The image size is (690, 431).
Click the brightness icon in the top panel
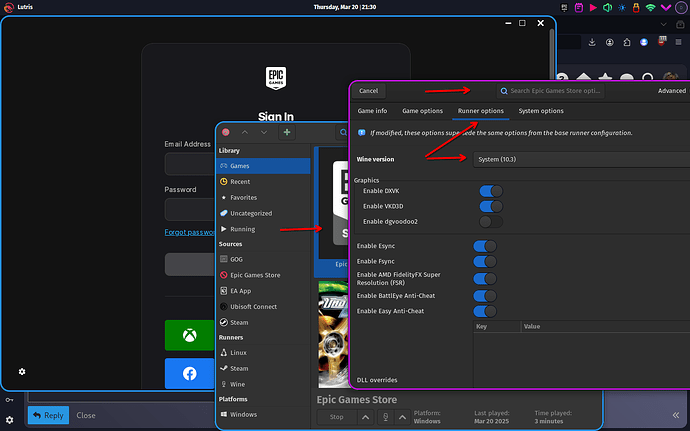622,7
